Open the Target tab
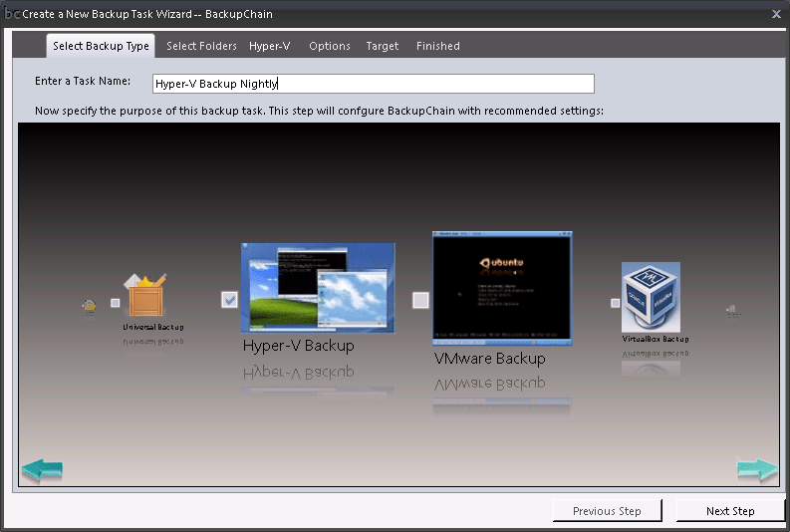This screenshot has width=790, height=532. tap(382, 46)
